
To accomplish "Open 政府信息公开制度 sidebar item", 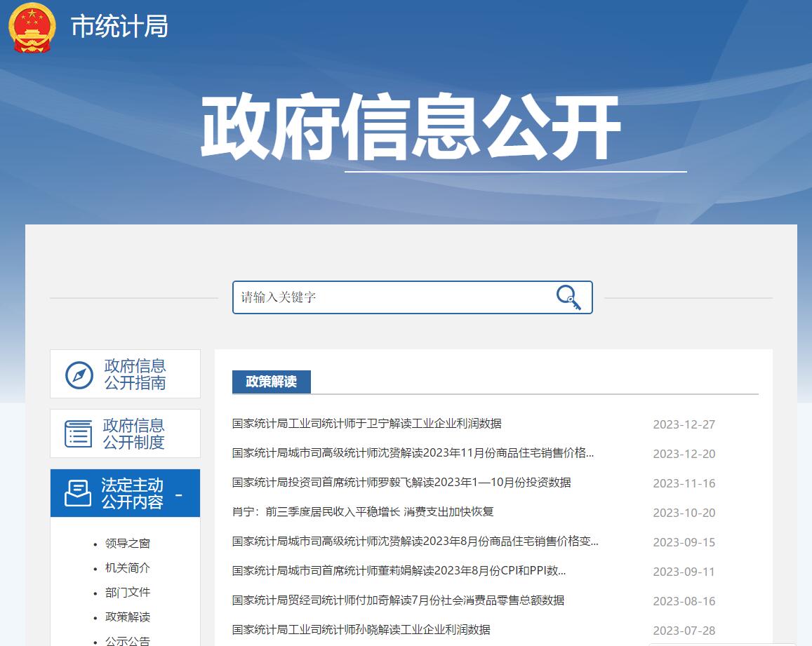I will pyautogui.click(x=133, y=434).
